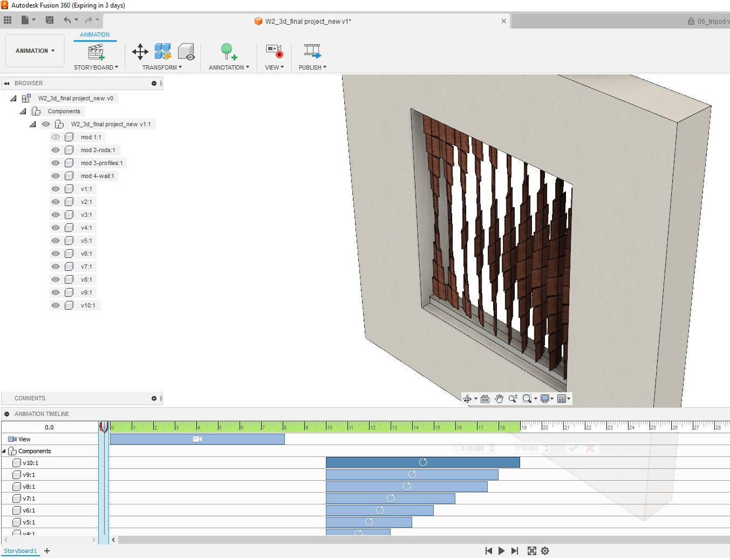Jump to the end of storyboard
This screenshot has height=560, width=730.
pos(515,551)
